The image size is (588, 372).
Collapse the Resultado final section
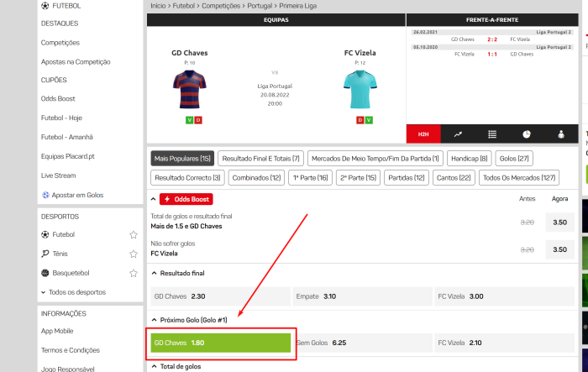(154, 274)
